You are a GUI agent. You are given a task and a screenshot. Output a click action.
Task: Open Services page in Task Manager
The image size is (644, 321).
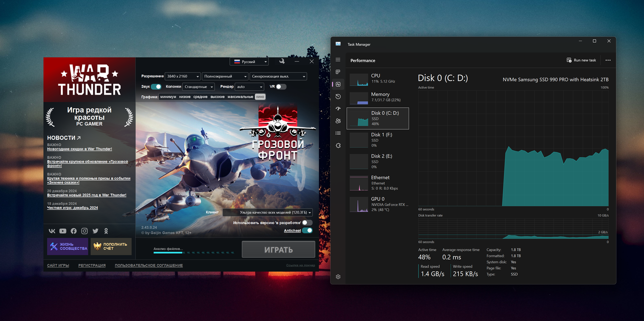338,145
